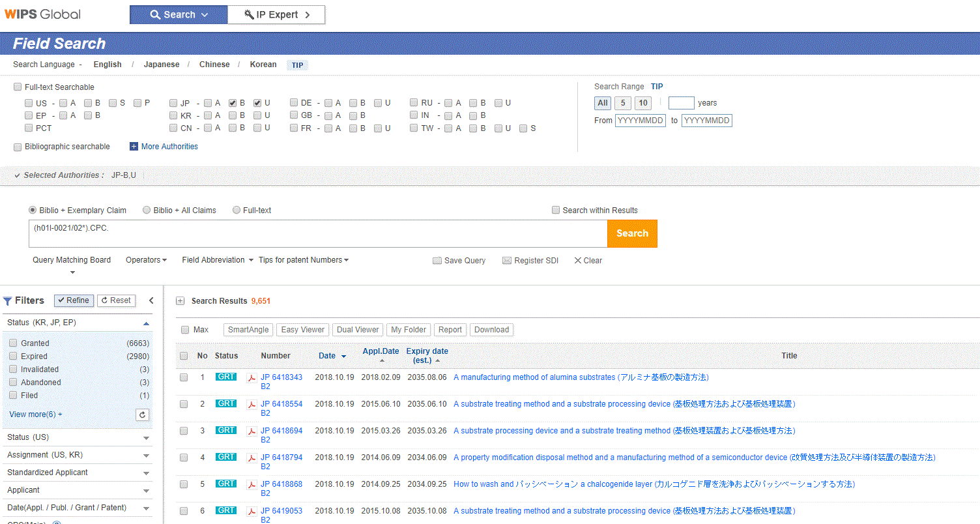Click the More Authorities plus icon
This screenshot has width=980, height=524.
coord(134,147)
